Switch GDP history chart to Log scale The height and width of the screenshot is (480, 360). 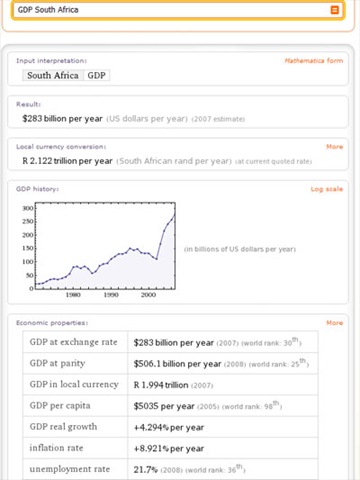(327, 189)
